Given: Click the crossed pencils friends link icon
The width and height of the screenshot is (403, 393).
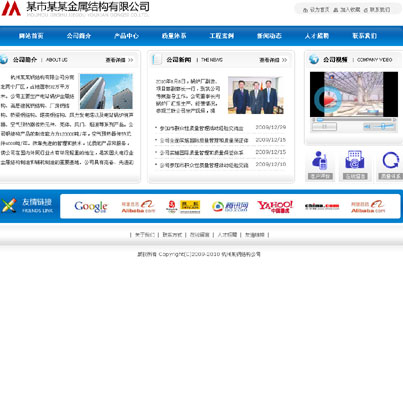Looking at the screenshot, I should [9, 205].
